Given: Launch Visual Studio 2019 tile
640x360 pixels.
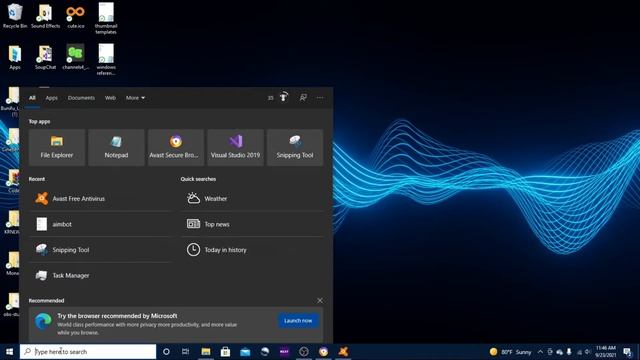Looking at the screenshot, I should point(236,147).
